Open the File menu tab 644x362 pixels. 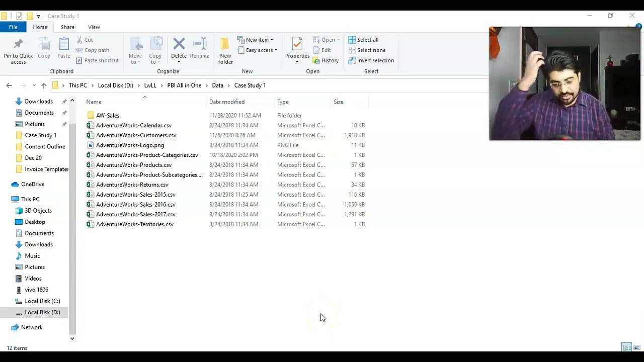pyautogui.click(x=13, y=27)
